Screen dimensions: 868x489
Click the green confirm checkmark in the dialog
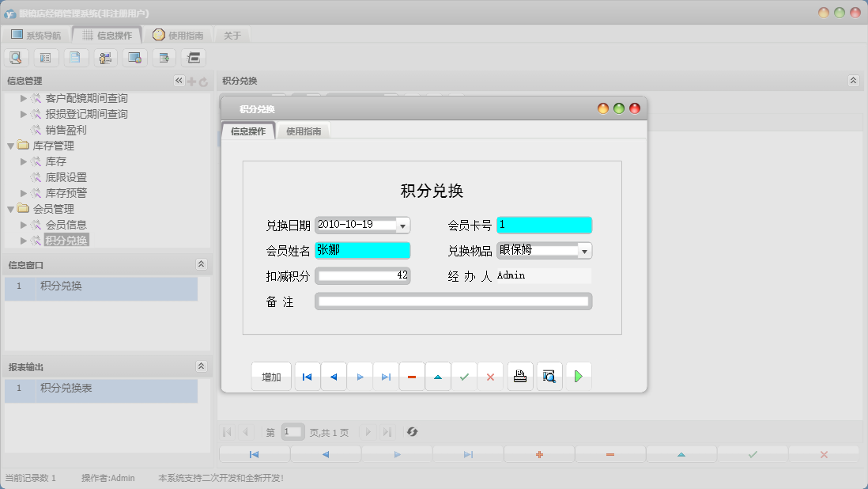tap(465, 376)
